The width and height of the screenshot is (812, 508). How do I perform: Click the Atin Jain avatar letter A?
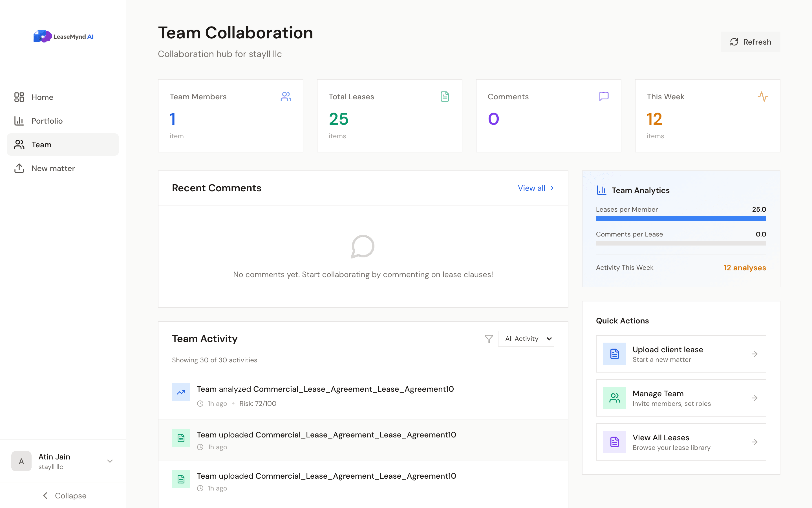pyautogui.click(x=21, y=461)
